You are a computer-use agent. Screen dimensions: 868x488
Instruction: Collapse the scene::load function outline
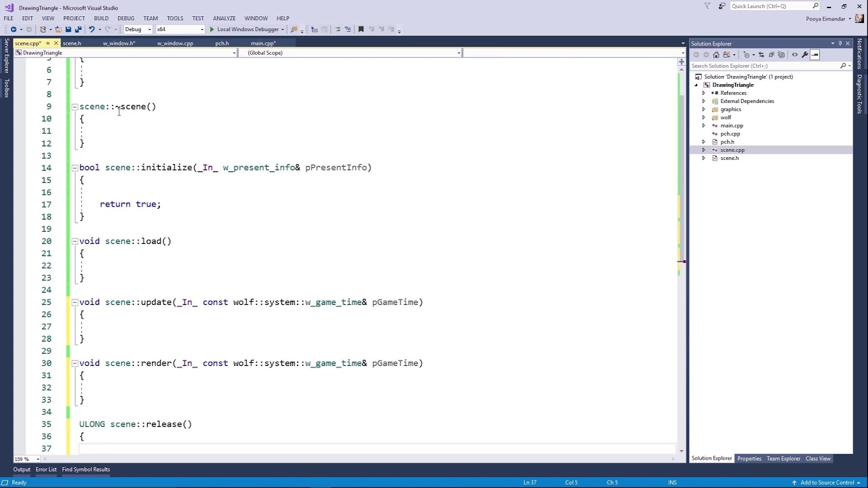pyautogui.click(x=75, y=241)
